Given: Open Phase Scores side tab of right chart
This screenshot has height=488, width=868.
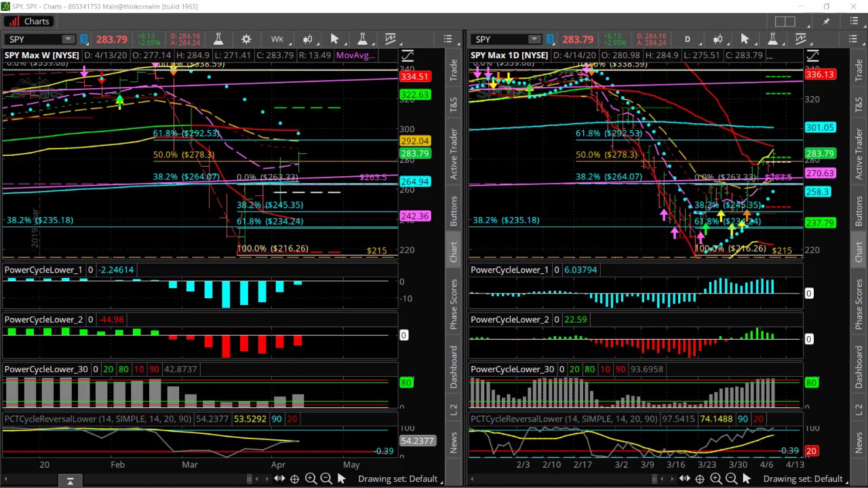Looking at the screenshot, I should pos(859,304).
